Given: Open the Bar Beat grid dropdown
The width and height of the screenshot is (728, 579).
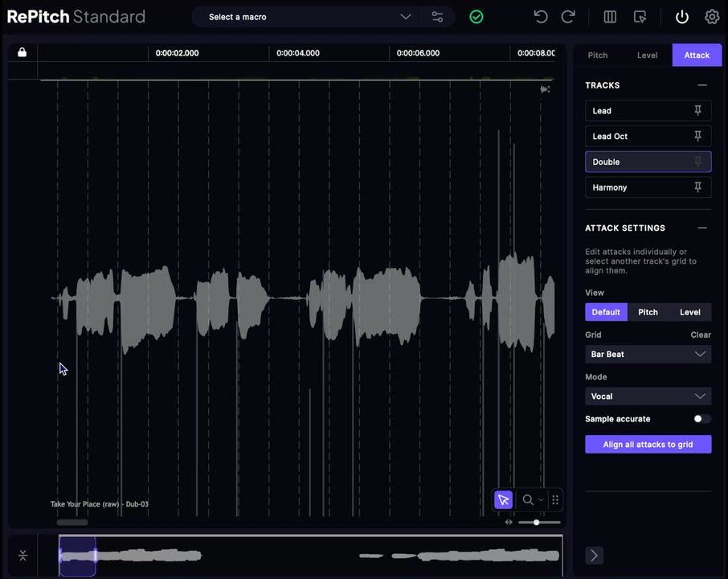Looking at the screenshot, I should (648, 355).
